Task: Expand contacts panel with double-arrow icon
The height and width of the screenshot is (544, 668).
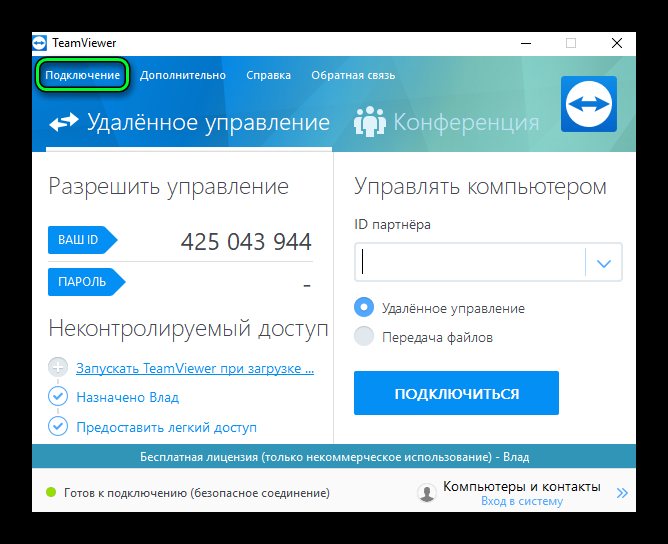Action: coord(622,493)
